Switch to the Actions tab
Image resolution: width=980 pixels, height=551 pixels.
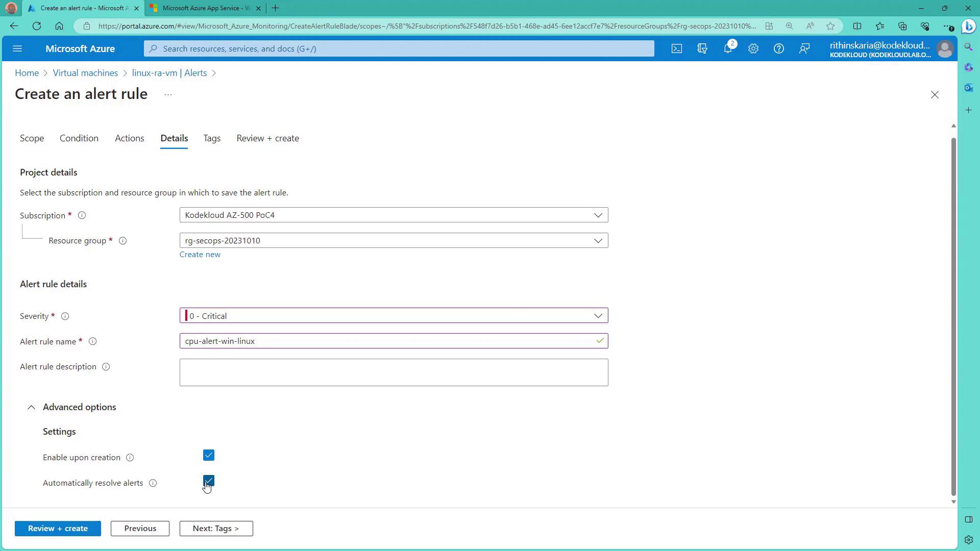coord(129,138)
